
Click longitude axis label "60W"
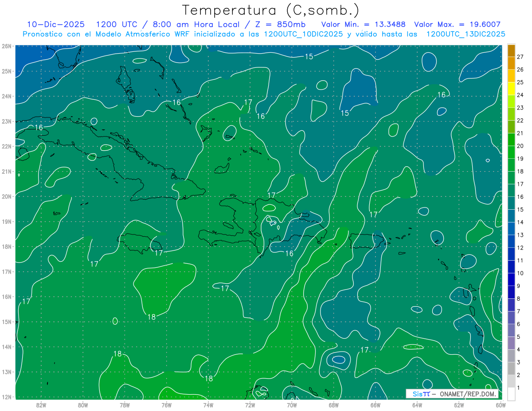click(500, 405)
